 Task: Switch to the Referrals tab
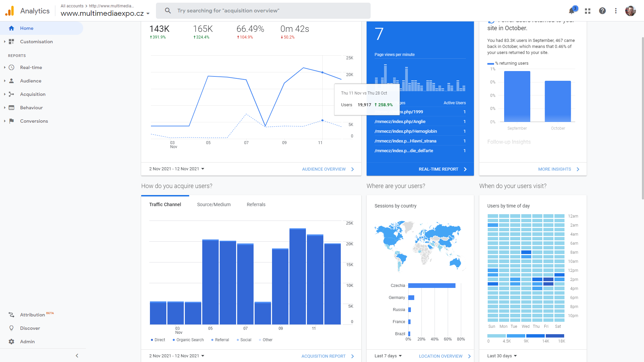pos(256,204)
